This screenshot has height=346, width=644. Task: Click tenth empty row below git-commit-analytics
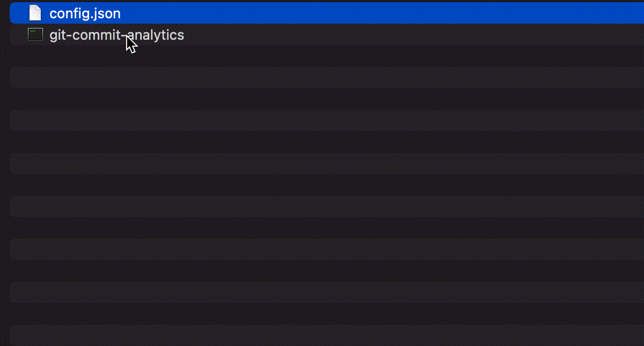click(x=327, y=250)
